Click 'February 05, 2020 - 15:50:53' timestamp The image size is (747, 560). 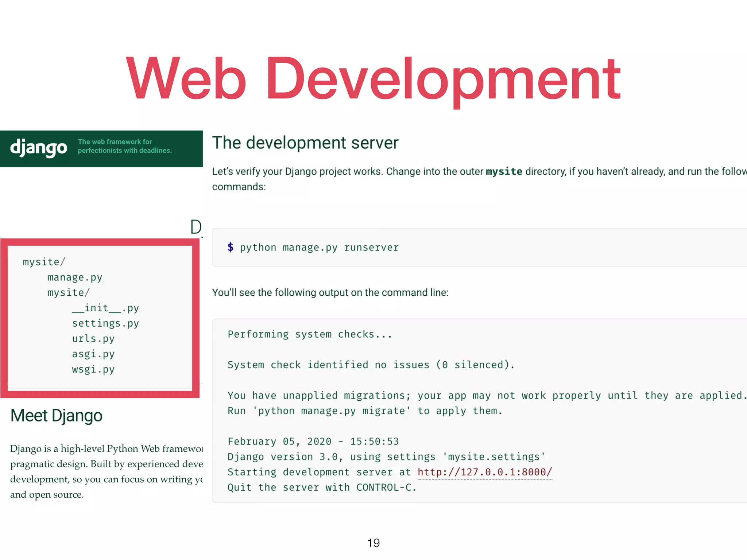[313, 442]
